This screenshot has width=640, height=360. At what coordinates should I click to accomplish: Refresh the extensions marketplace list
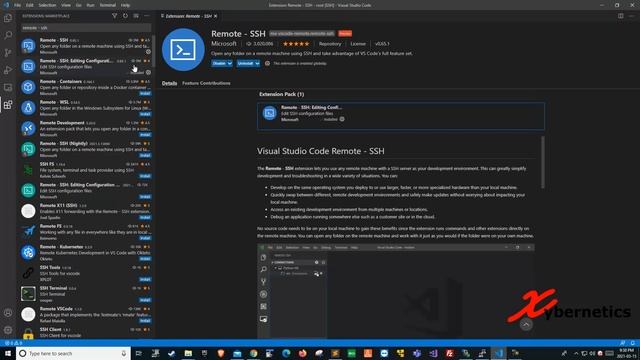click(125, 16)
